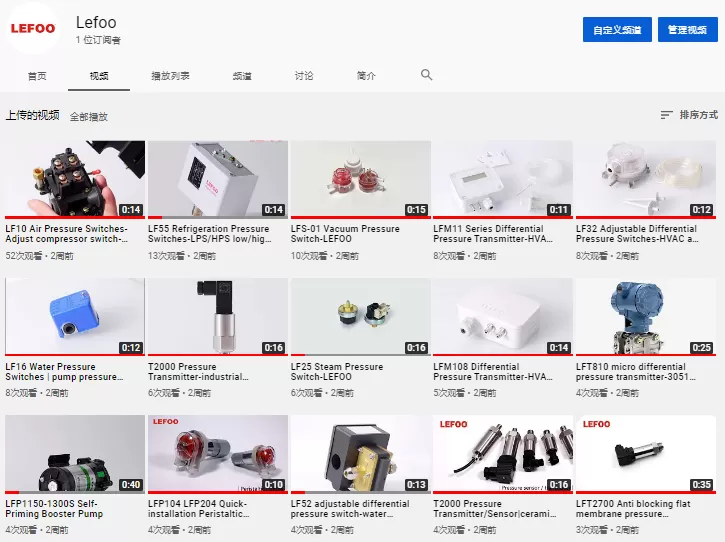Click title 'LFM11 Series Differential Pressure Transmitter'

(493, 234)
